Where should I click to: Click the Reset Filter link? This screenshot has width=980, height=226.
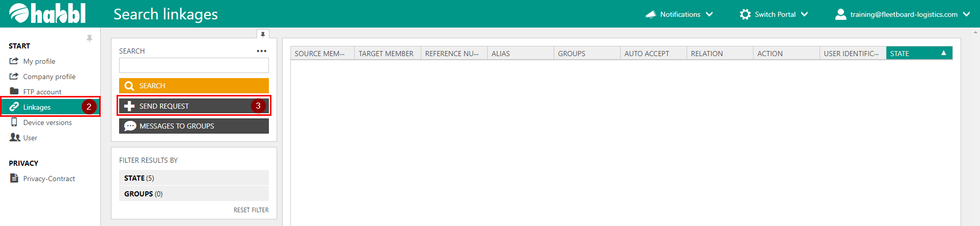coord(251,210)
